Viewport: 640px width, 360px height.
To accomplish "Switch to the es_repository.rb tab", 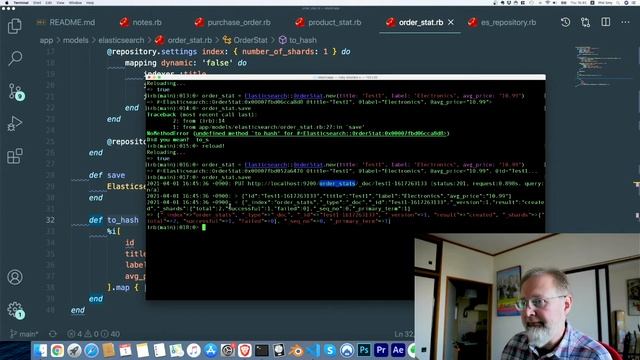I will (502, 22).
